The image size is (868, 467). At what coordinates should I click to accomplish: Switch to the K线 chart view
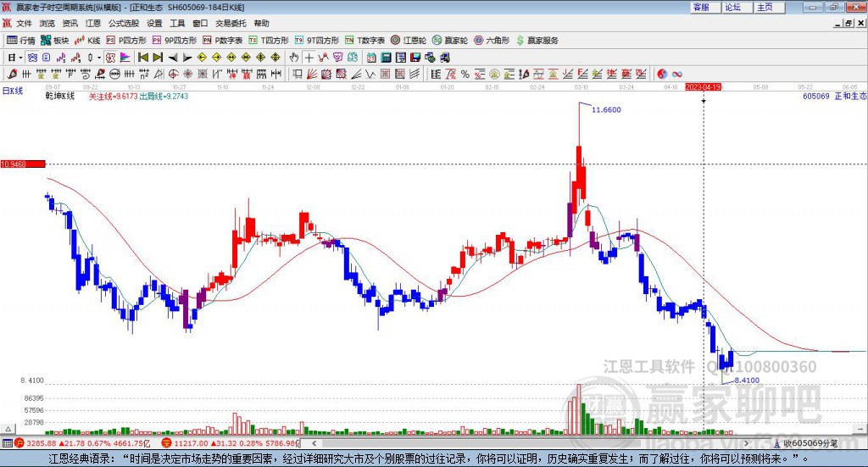[87, 41]
